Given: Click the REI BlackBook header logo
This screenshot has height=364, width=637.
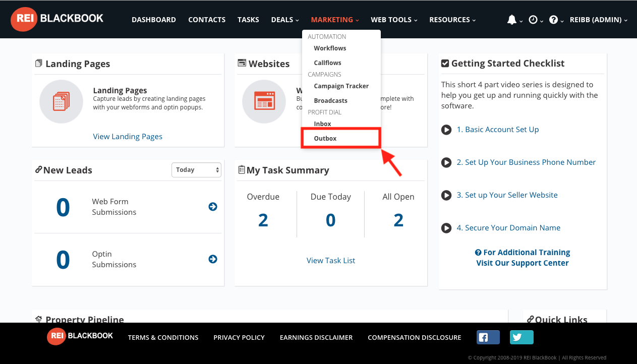Looking at the screenshot, I should pyautogui.click(x=57, y=19).
